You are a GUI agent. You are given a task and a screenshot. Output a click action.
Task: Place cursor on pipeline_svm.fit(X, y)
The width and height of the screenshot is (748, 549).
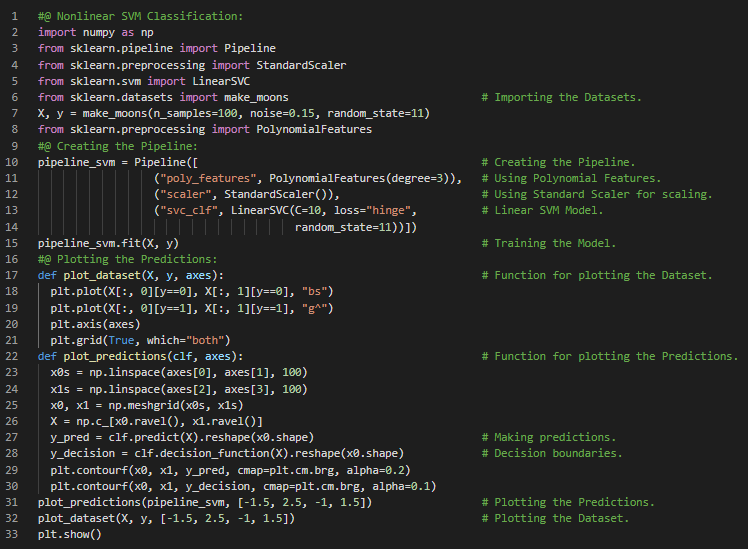coord(108,243)
